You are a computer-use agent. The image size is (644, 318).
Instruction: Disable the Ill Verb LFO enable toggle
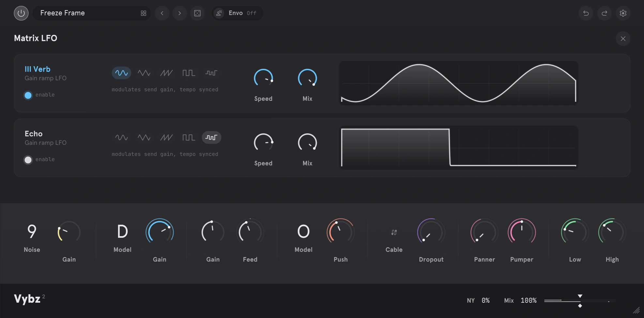[x=28, y=95]
